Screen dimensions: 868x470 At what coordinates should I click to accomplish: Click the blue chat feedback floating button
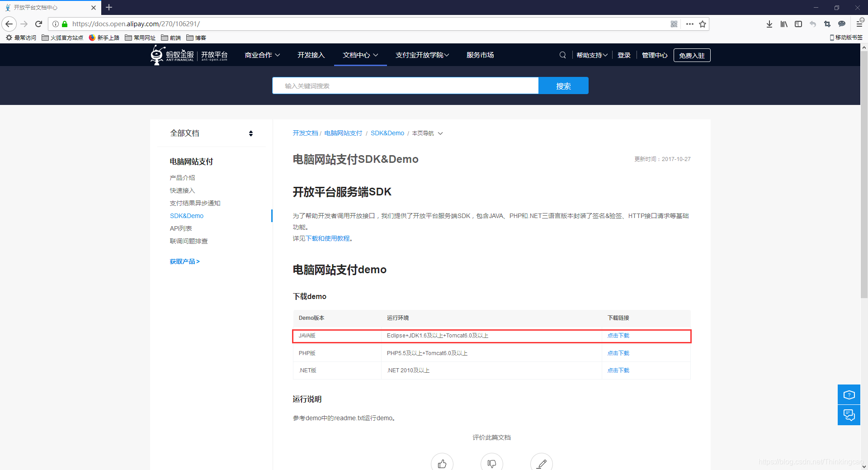(849, 415)
